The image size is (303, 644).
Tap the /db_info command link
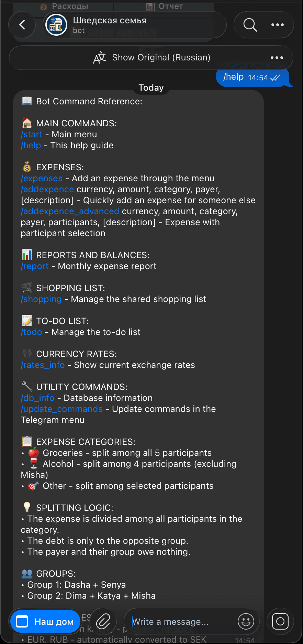pos(37,398)
